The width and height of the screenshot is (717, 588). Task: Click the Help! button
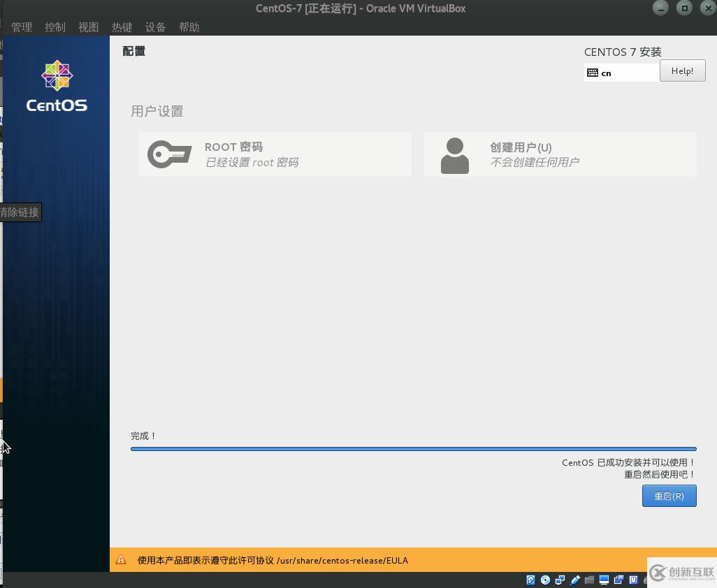click(682, 71)
